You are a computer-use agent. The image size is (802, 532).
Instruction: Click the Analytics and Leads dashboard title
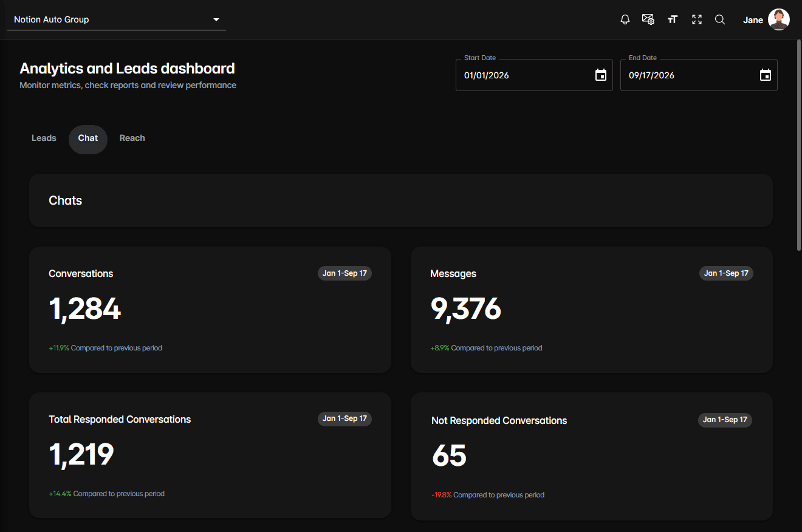point(127,69)
